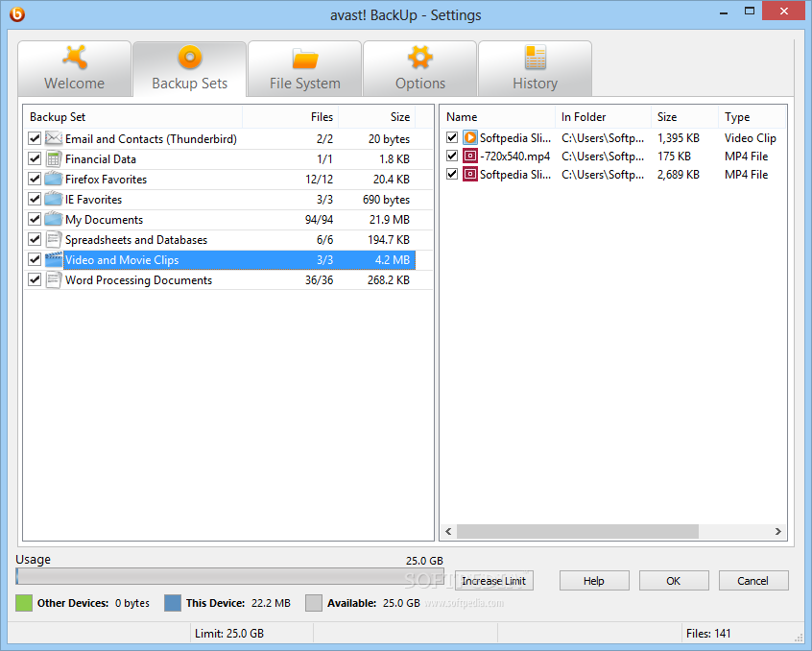Viewport: 812px width, 651px height.
Task: Toggle the Firefox Favorites checkbox
Action: (35, 179)
